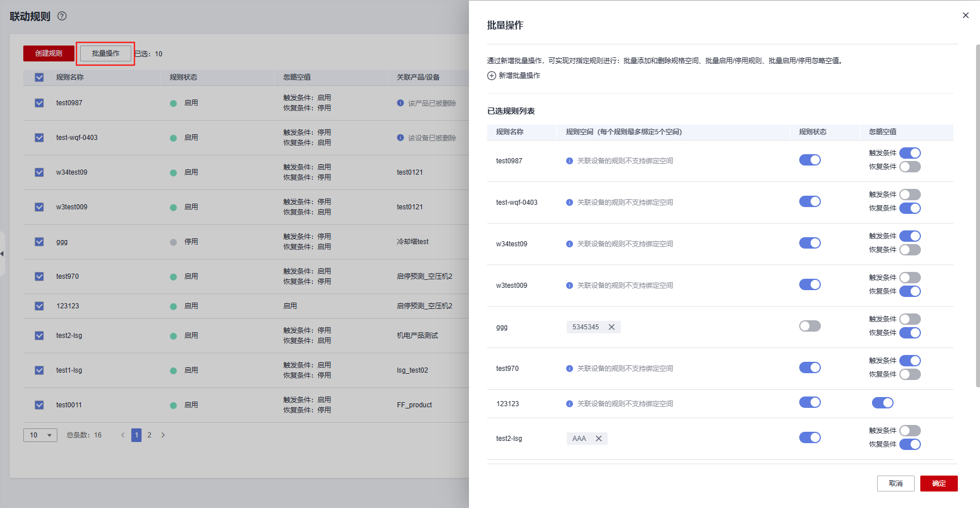Uncheck the test2-lsg row checkbox
Screen dimensions: 980x508
tap(39, 336)
